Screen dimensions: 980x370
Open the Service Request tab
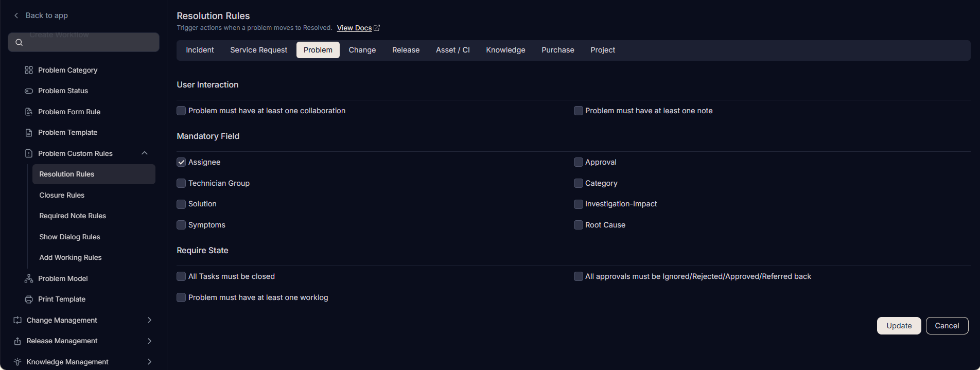pyautogui.click(x=259, y=50)
